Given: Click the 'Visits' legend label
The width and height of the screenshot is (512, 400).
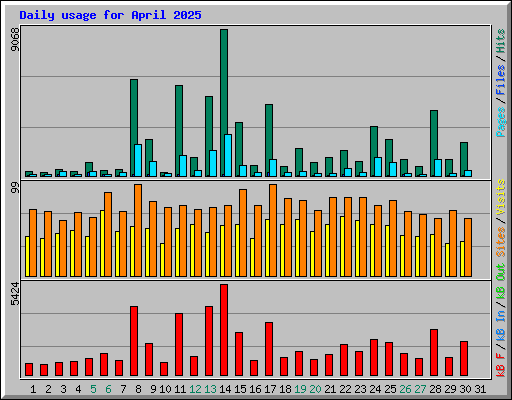Looking at the screenshot, I should 501,197.
